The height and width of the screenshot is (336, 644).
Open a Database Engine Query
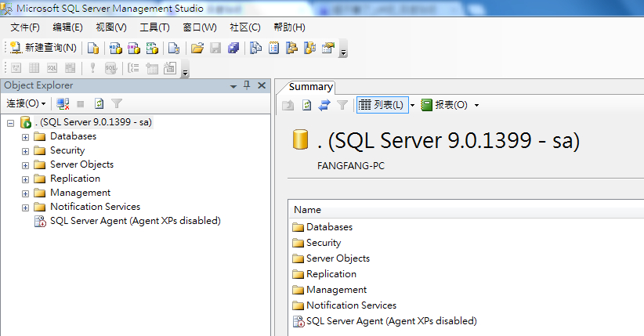pyautogui.click(x=93, y=48)
